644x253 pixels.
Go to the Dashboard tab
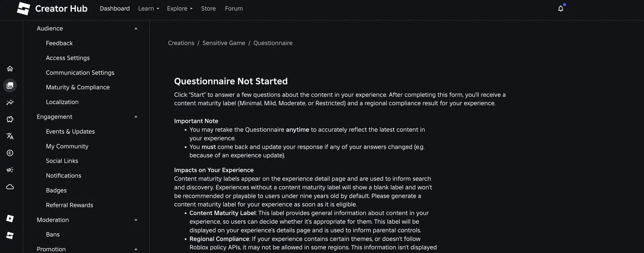coord(115,8)
